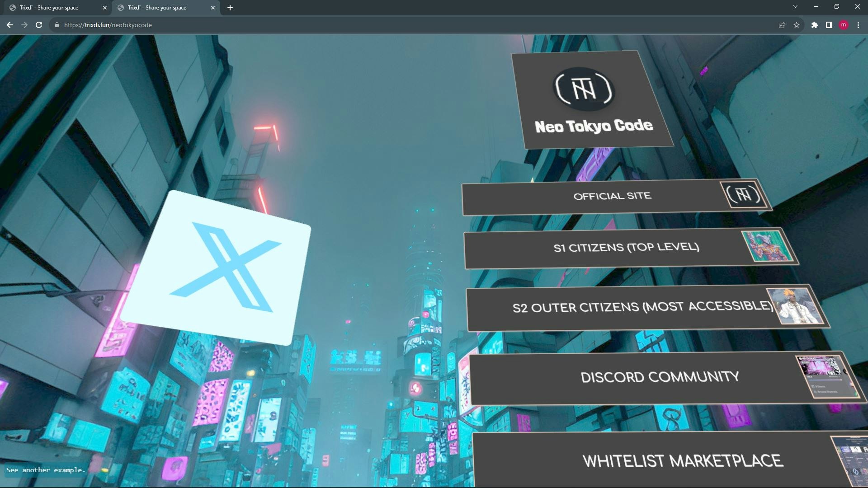Go back with the browser back arrow
868x488 pixels.
click(10, 25)
